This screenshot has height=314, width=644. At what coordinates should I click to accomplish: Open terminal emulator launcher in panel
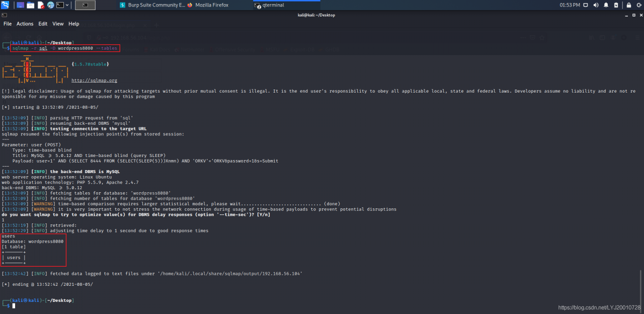[x=60, y=5]
